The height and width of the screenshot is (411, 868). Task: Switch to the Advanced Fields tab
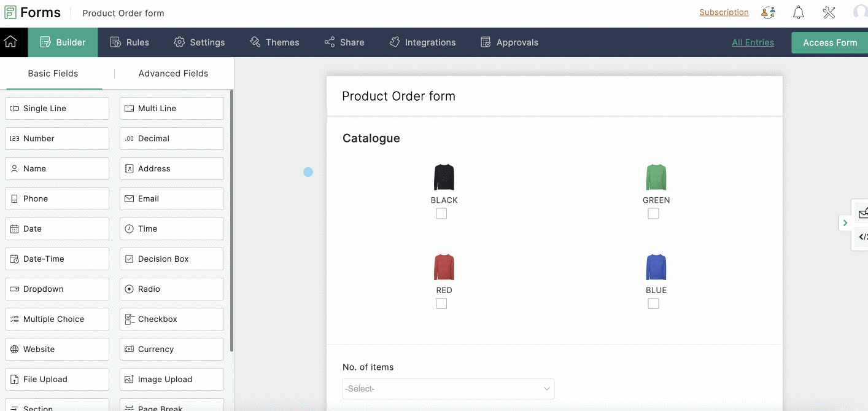172,72
